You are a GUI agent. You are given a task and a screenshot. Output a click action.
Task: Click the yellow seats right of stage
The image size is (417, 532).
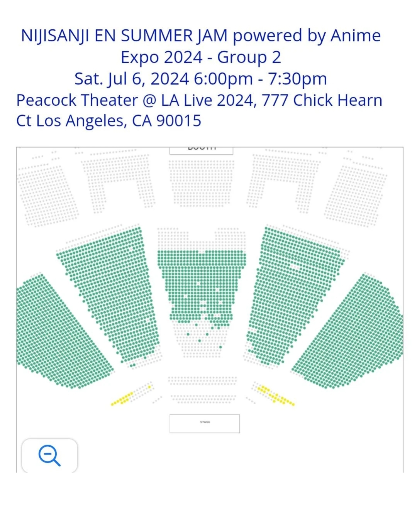(x=276, y=396)
